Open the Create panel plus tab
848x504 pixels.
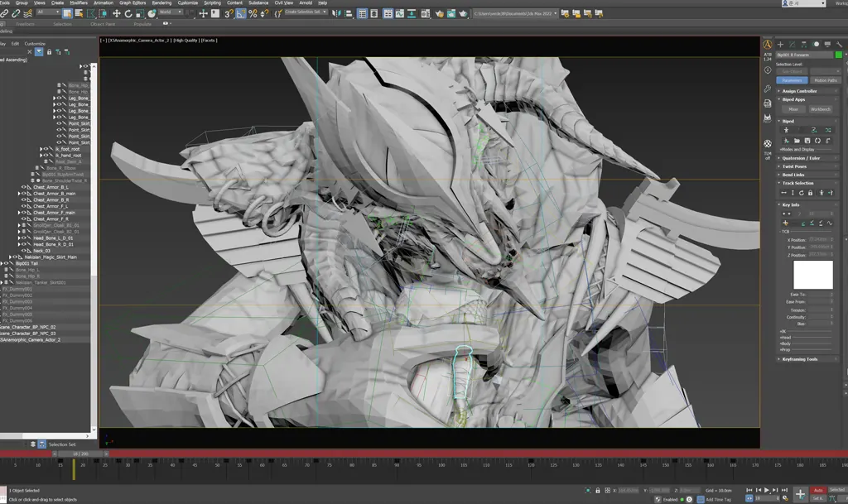(780, 45)
